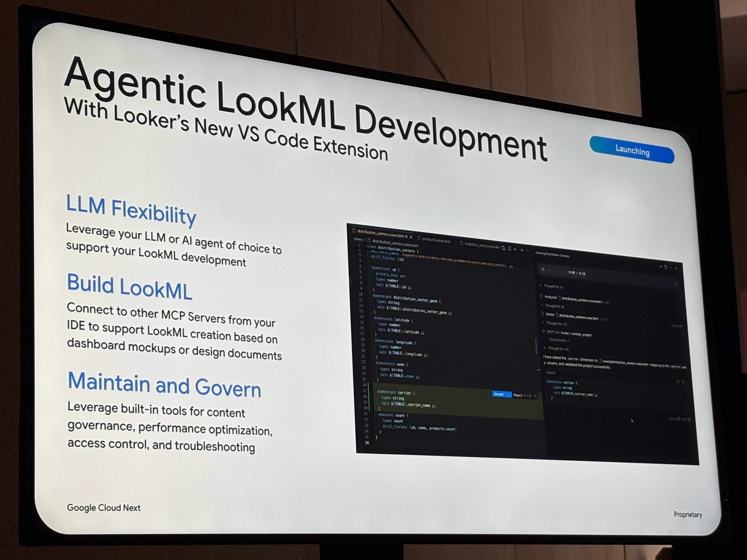This screenshot has height=560, width=747.
Task: Click the 'primary_key: yes' line
Action: pyautogui.click(x=390, y=275)
